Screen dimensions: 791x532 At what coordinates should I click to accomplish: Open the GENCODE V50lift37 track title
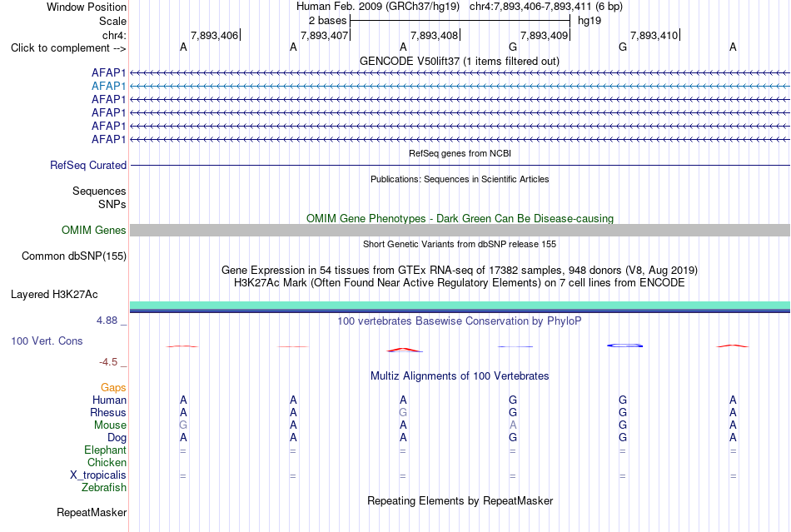coord(459,61)
